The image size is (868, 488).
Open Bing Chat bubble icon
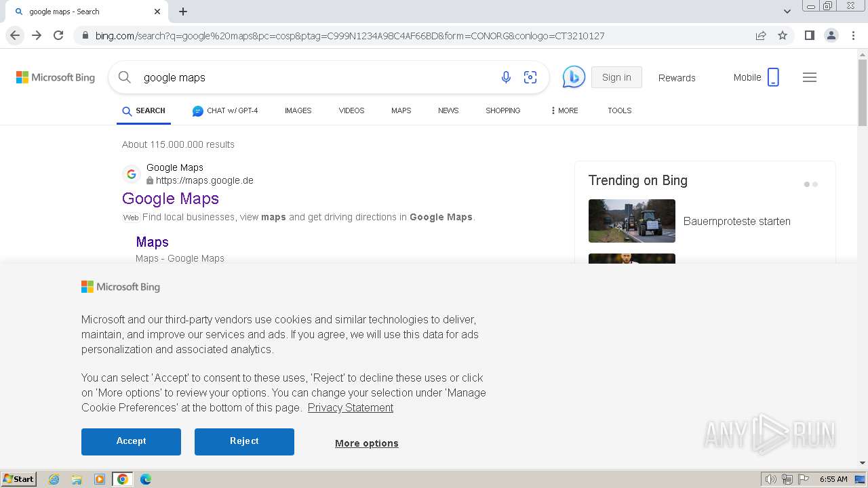[x=574, y=77]
